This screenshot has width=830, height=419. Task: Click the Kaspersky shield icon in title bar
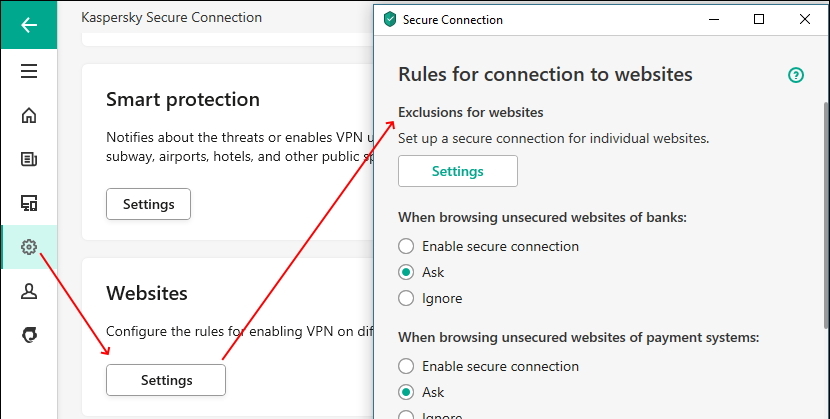390,20
